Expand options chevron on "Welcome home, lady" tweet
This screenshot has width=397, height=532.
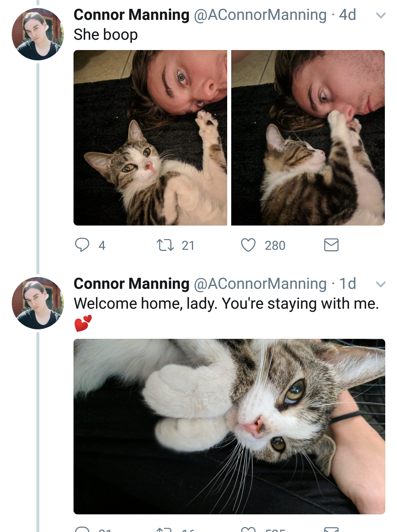(x=381, y=284)
